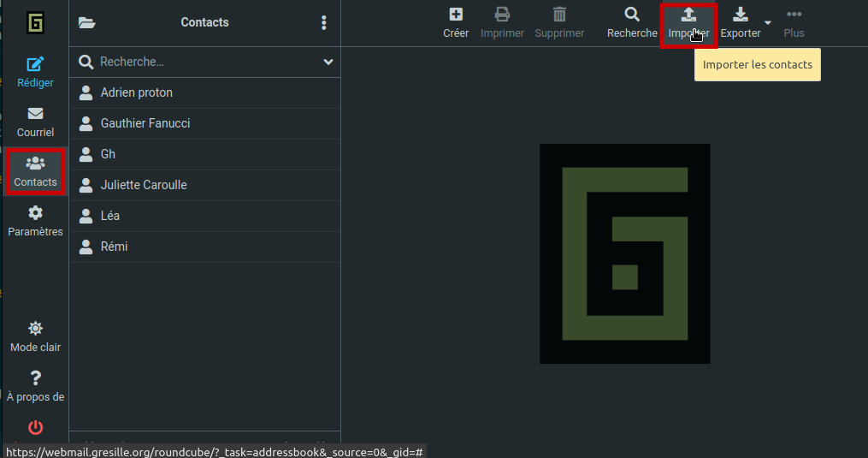Viewport: 868px width, 458px height.
Task: Select contact Gauthier Fanucci
Action: 145,123
